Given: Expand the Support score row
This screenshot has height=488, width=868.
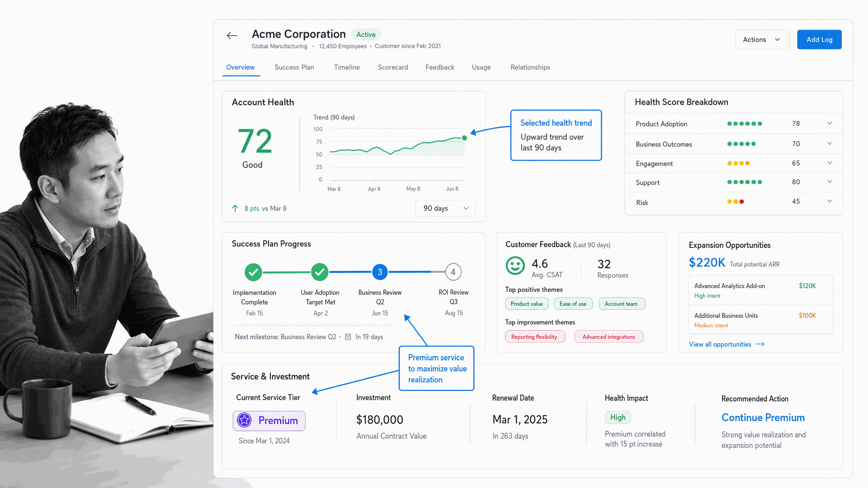Looking at the screenshot, I should [829, 182].
